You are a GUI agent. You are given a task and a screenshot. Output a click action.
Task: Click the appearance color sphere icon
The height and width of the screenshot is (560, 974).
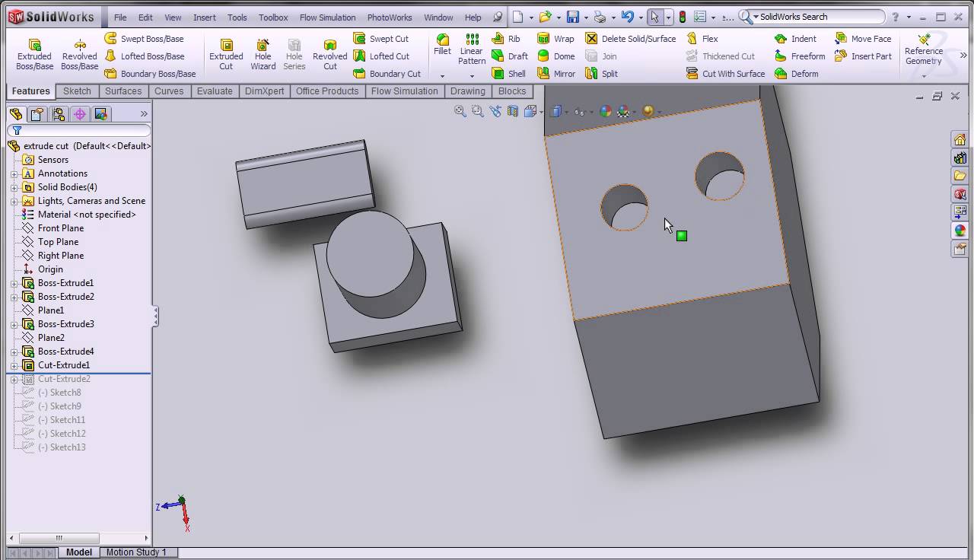point(605,111)
